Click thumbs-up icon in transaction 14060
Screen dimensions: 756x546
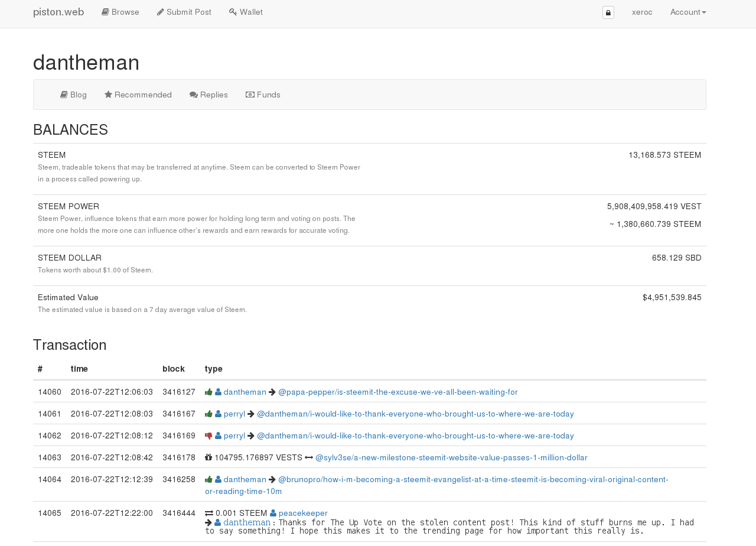click(x=208, y=392)
